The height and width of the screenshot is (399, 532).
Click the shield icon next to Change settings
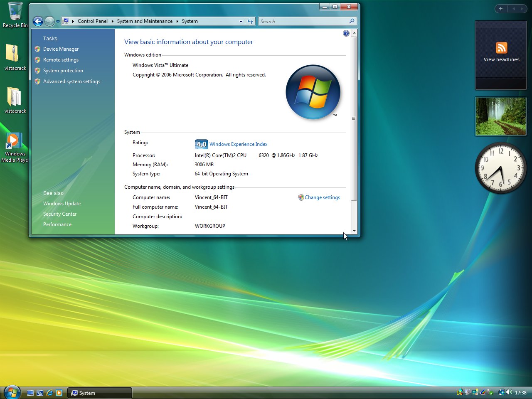tap(301, 197)
